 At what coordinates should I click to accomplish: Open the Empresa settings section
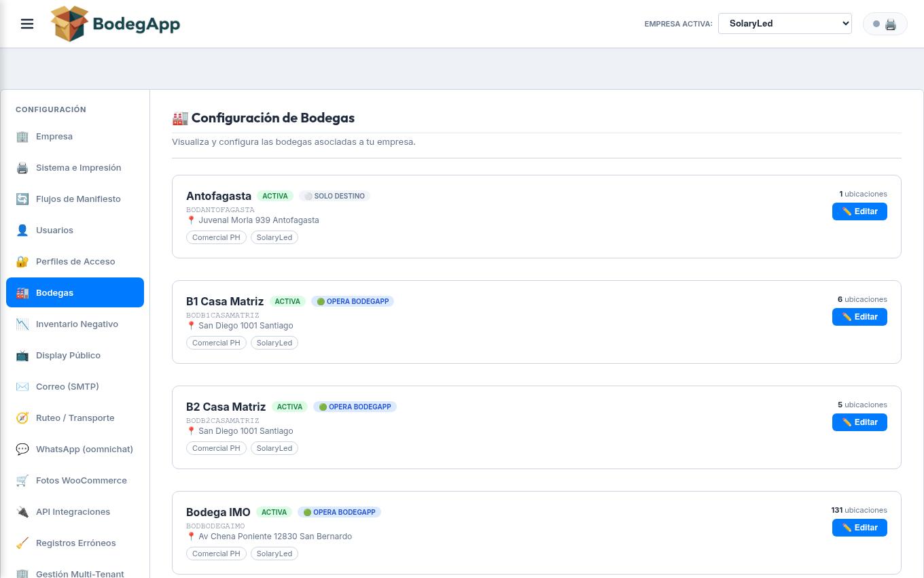click(x=75, y=136)
